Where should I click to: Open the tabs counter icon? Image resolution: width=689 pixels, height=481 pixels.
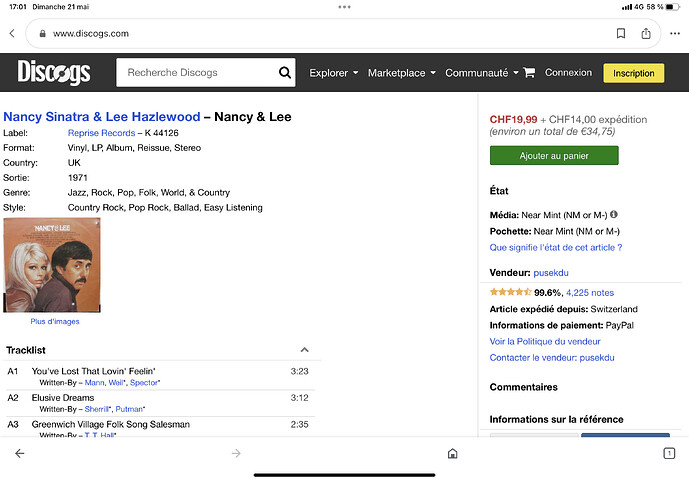669,453
